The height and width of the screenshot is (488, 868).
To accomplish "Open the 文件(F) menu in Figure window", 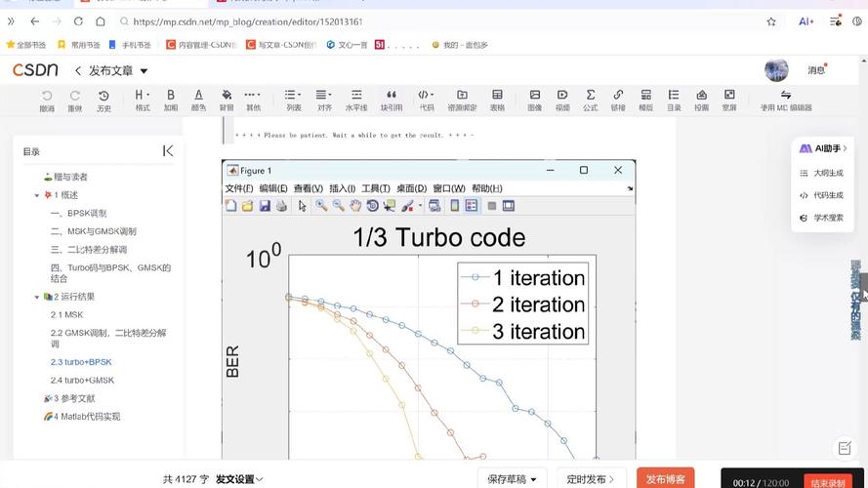I will coord(239,188).
